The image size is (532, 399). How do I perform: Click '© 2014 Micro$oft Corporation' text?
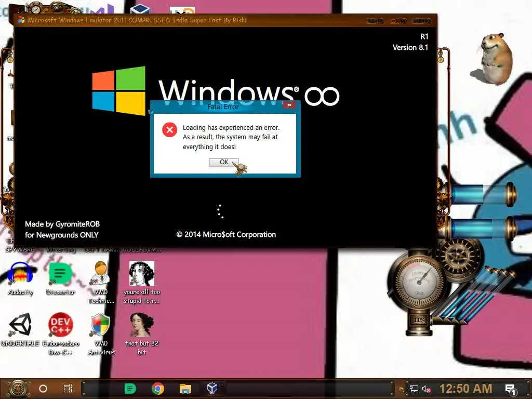click(226, 234)
